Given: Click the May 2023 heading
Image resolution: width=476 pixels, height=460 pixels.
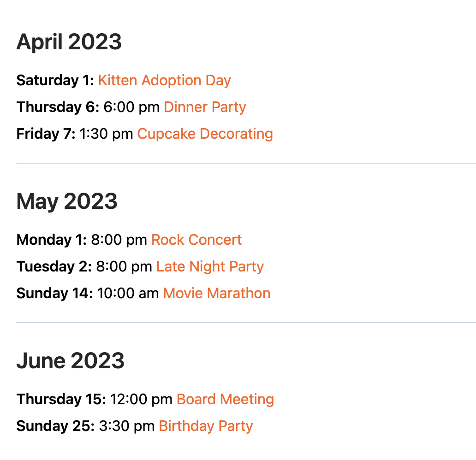Looking at the screenshot, I should (67, 202).
